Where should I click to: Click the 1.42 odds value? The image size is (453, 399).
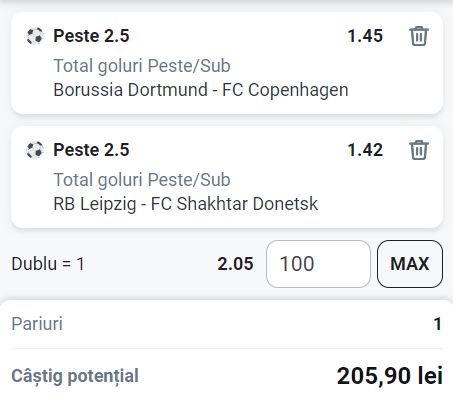click(x=365, y=150)
